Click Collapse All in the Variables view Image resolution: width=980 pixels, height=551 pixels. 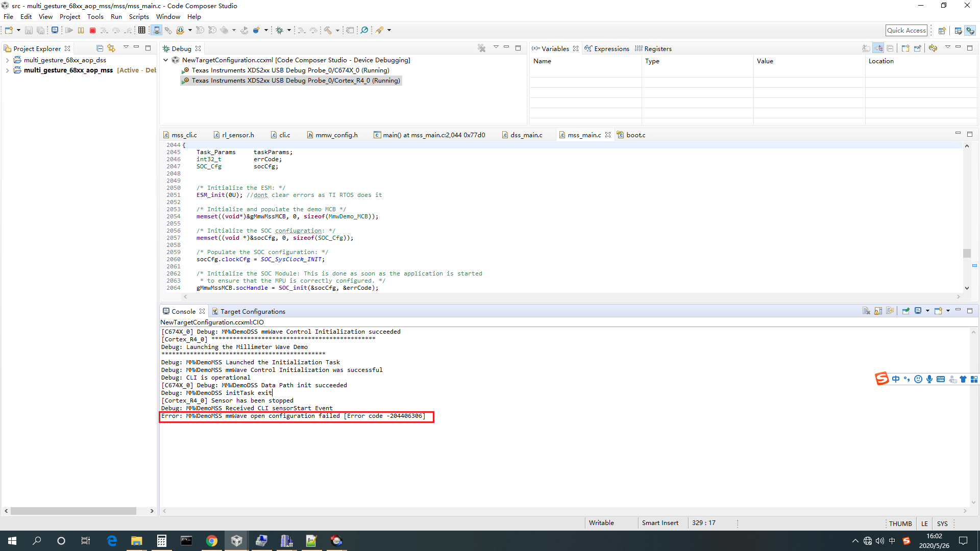click(x=890, y=48)
